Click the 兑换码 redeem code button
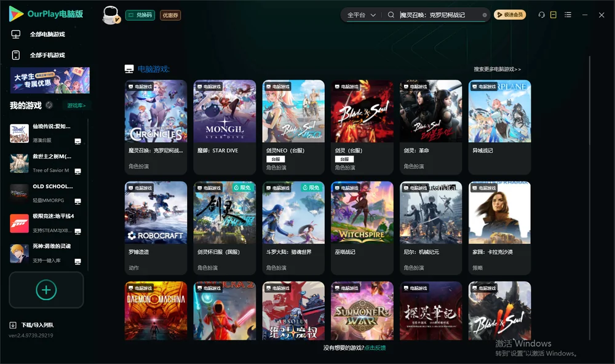This screenshot has width=615, height=364. point(140,15)
